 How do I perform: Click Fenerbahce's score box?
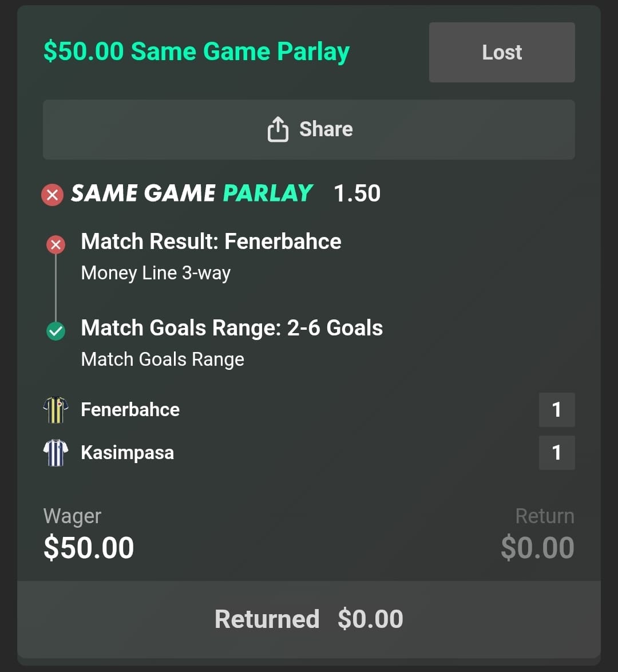pos(556,410)
